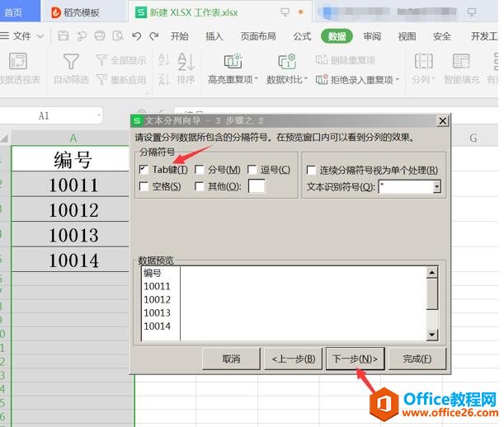The image size is (504, 427).
Task: Click the Redo arrow icon
Action: coord(154,36)
